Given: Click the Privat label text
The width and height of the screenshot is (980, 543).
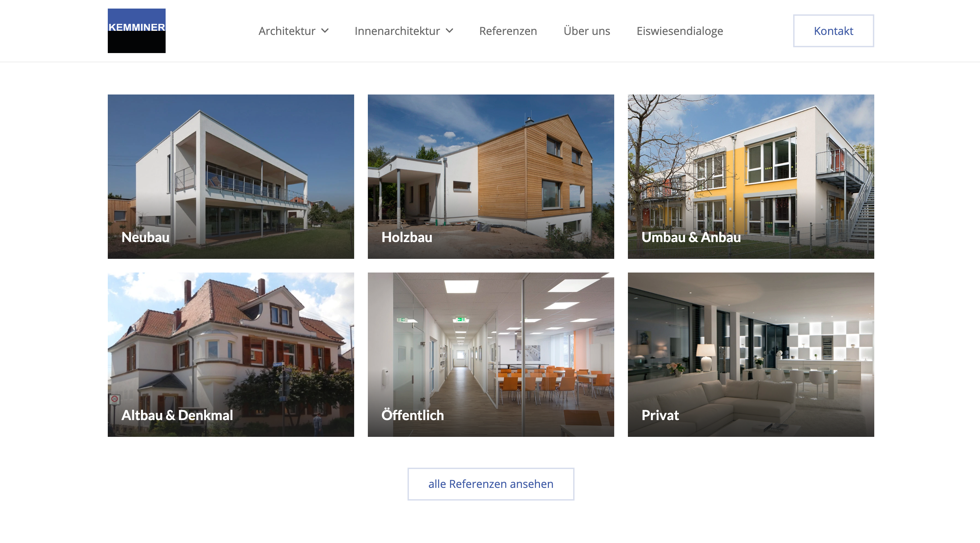Looking at the screenshot, I should click(x=660, y=415).
